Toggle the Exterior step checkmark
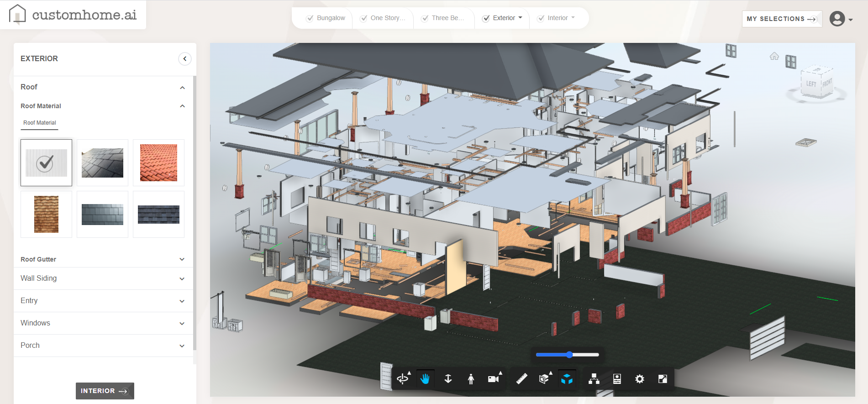Image resolution: width=868 pixels, height=404 pixels. coord(486,18)
